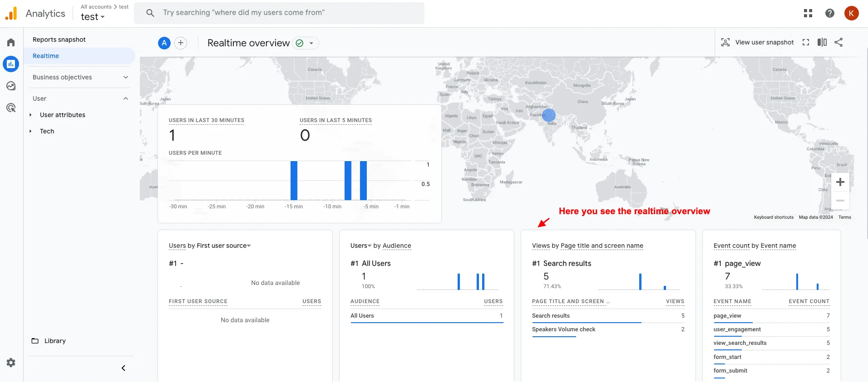Open Library in the sidebar
This screenshot has width=868, height=383.
tap(55, 341)
